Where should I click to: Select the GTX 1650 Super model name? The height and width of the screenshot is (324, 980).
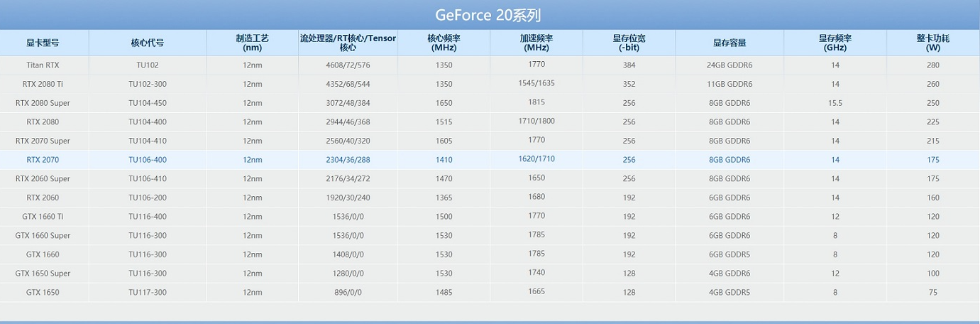[x=43, y=274]
